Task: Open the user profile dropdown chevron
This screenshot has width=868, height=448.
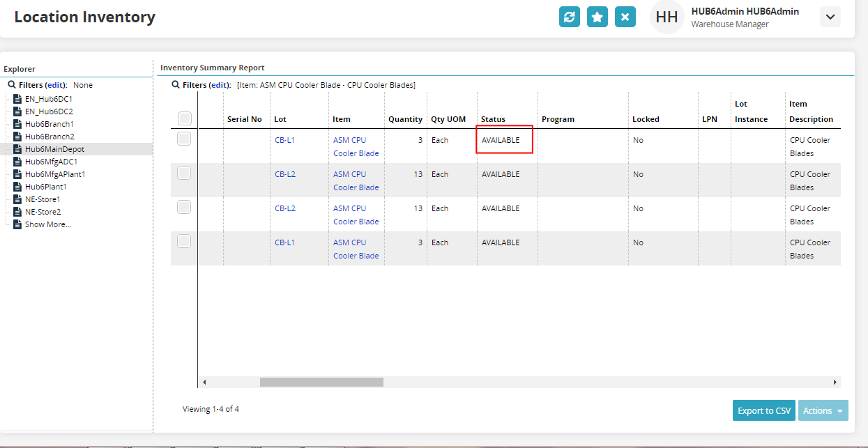Action: (x=830, y=17)
